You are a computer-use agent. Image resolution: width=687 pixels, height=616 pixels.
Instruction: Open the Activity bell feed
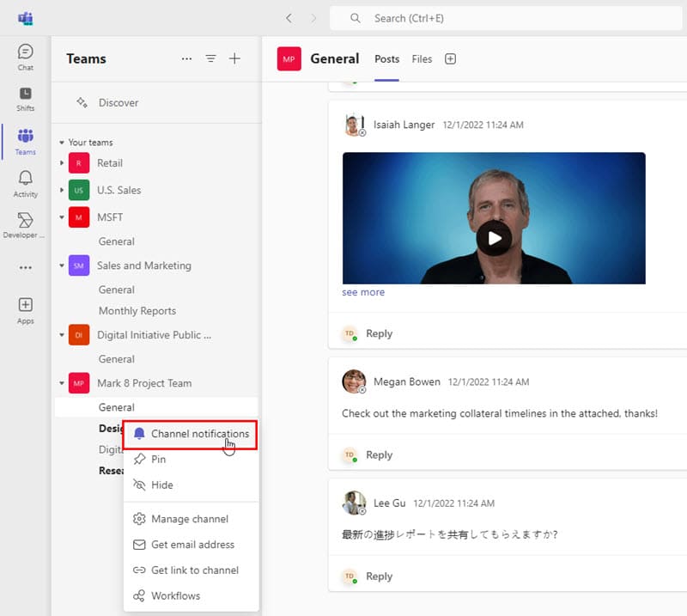26,184
